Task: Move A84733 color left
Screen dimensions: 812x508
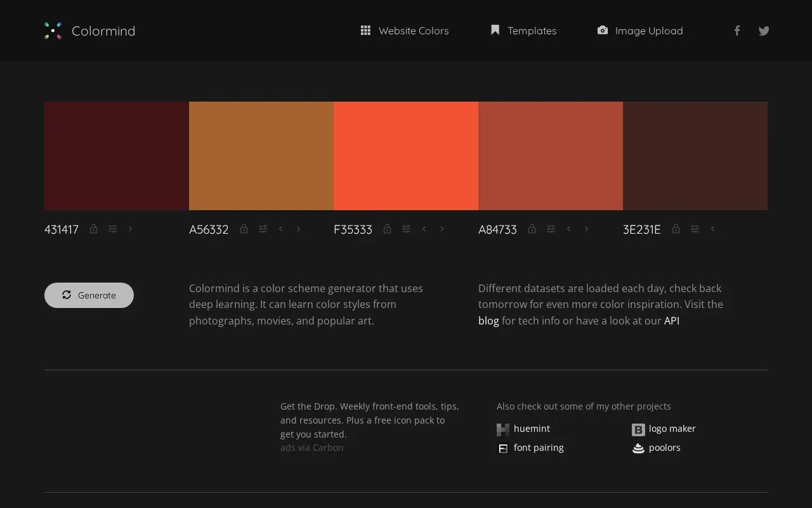Action: [x=568, y=229]
